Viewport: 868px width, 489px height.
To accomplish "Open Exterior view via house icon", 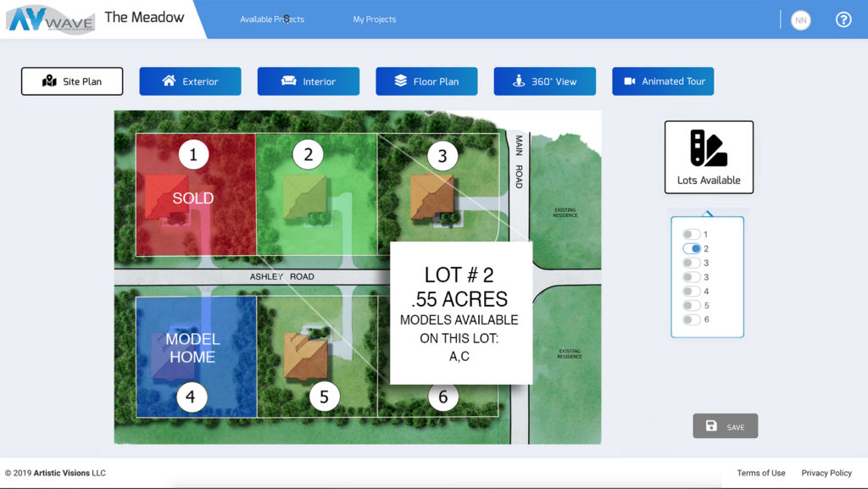I will 169,81.
